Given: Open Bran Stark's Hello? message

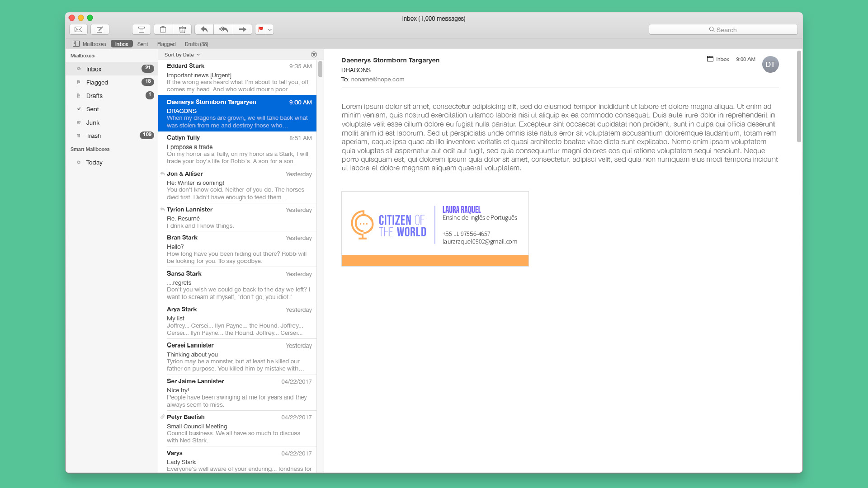Looking at the screenshot, I should point(237,249).
